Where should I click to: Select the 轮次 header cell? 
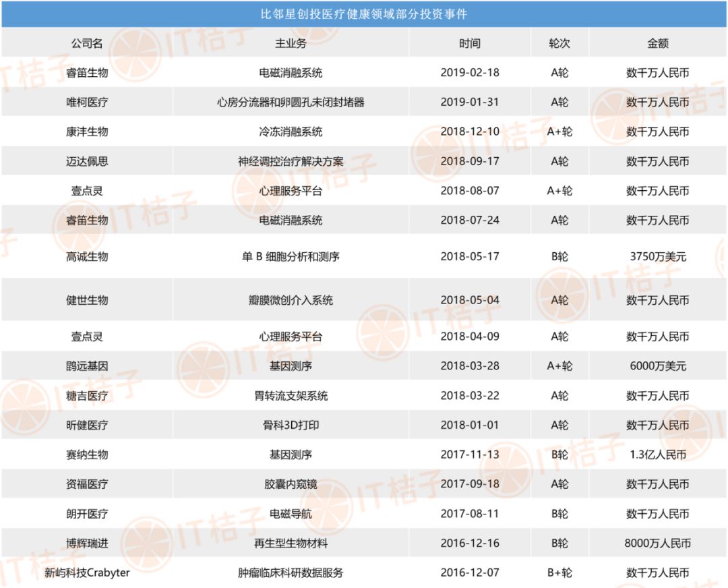point(559,42)
